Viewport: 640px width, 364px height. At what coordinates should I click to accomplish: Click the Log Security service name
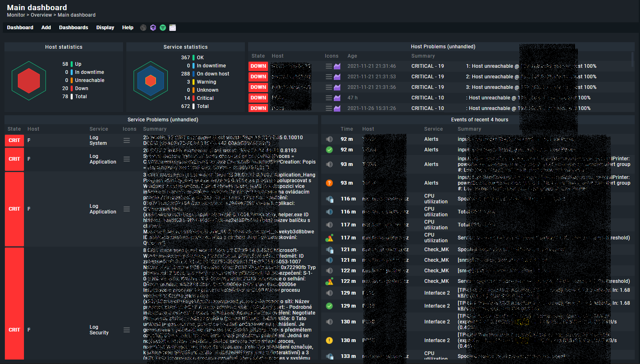(x=99, y=330)
